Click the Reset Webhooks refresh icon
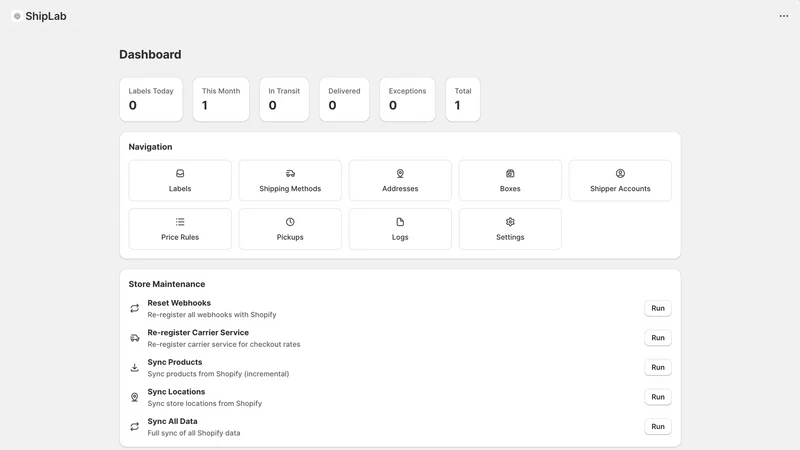The image size is (800, 450). 135,308
